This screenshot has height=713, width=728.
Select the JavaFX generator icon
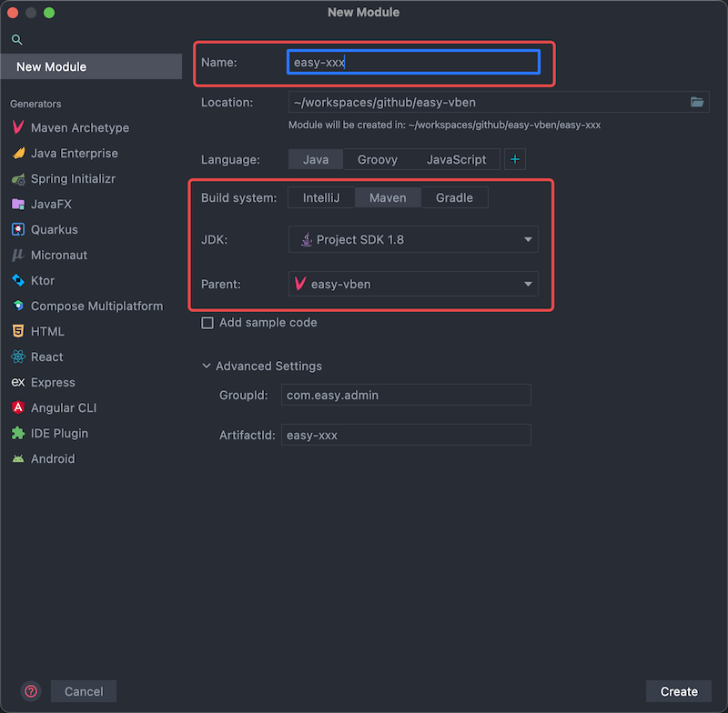click(18, 204)
